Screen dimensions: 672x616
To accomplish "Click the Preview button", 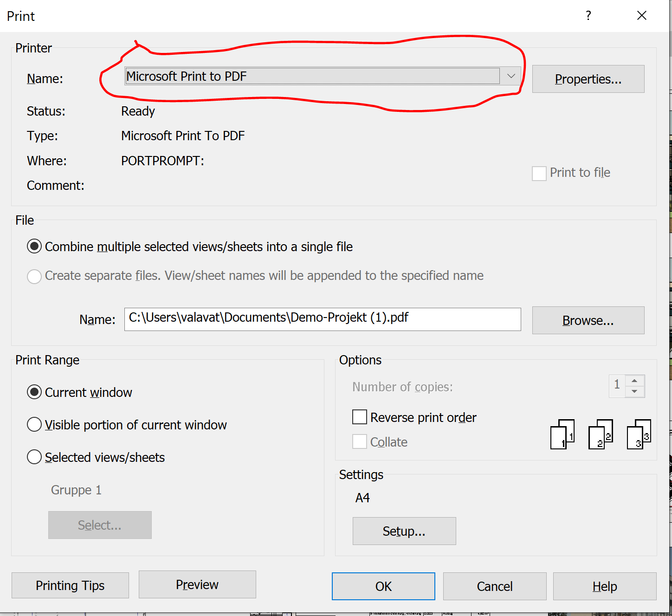I will point(197,584).
